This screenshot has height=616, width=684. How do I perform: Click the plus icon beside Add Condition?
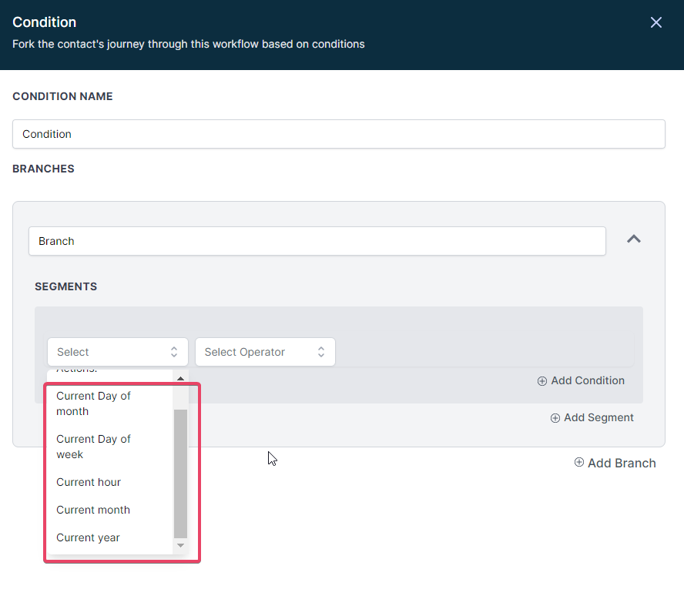(542, 380)
